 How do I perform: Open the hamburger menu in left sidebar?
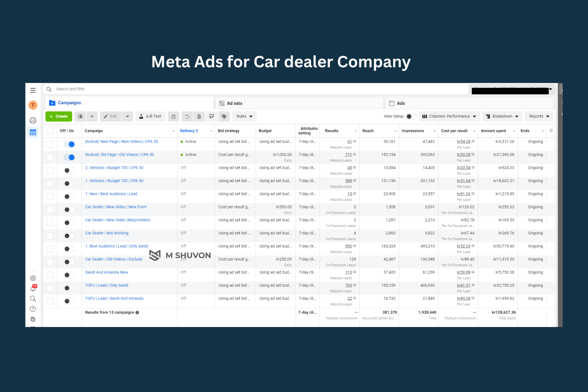pos(33,90)
